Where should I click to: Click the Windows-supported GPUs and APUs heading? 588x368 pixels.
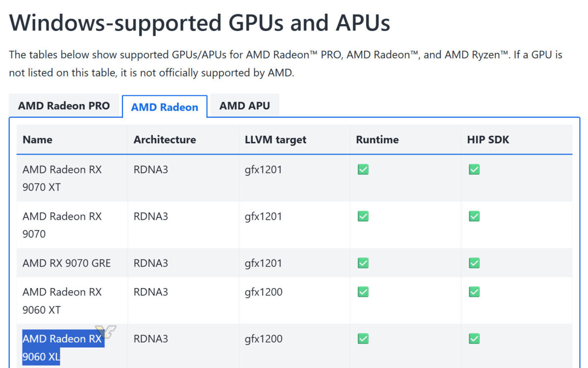pyautogui.click(x=199, y=23)
